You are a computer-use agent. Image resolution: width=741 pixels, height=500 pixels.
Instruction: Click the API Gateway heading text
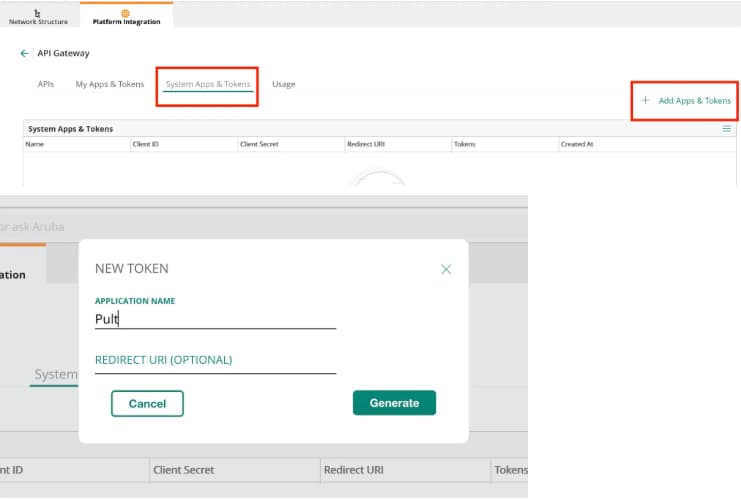coord(63,53)
